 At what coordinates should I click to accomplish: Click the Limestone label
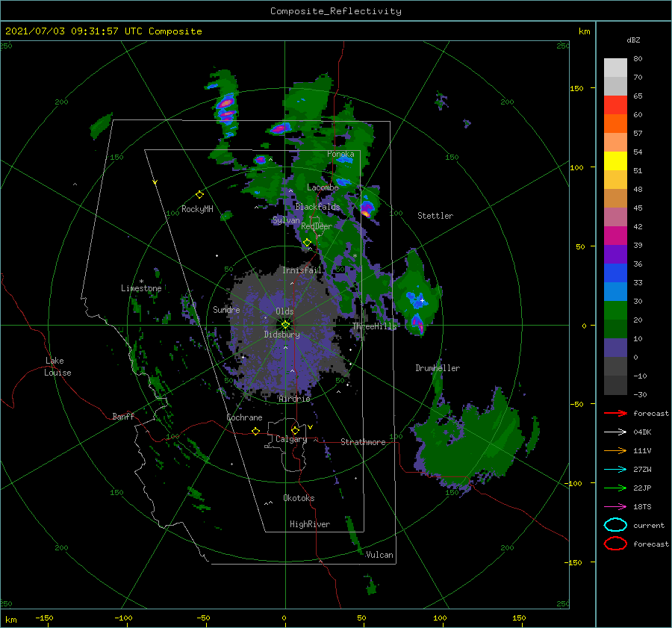(141, 288)
